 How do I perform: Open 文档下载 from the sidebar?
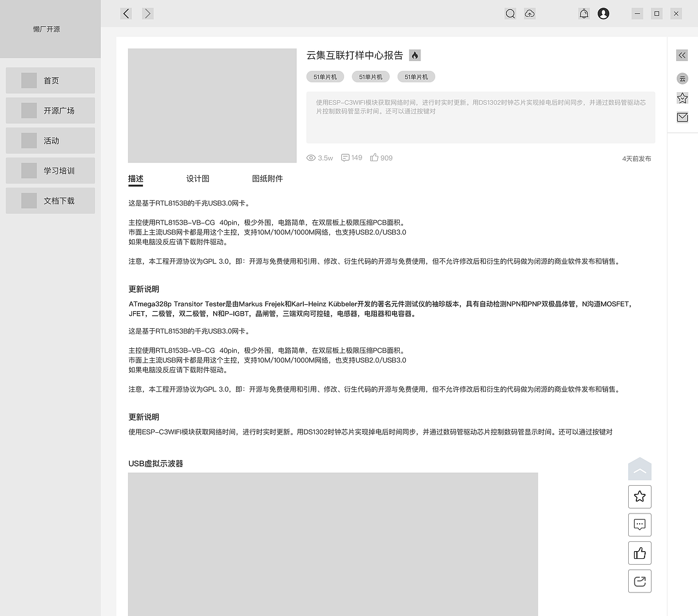point(50,200)
